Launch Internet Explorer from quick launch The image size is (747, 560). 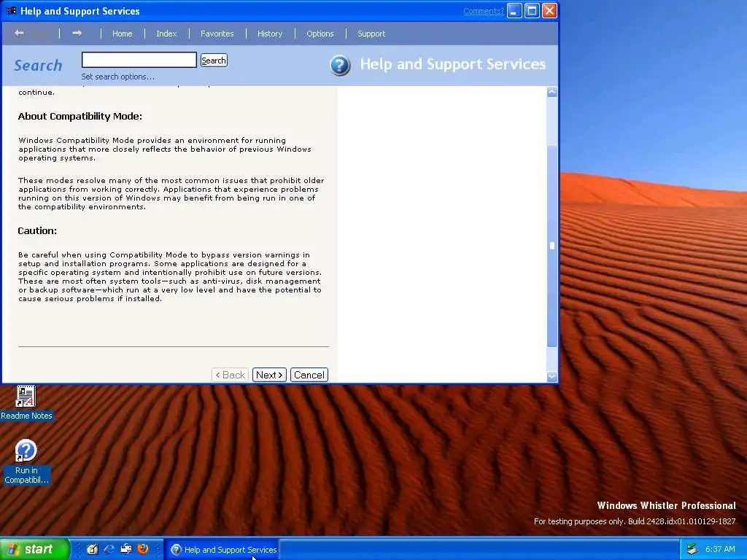point(109,550)
